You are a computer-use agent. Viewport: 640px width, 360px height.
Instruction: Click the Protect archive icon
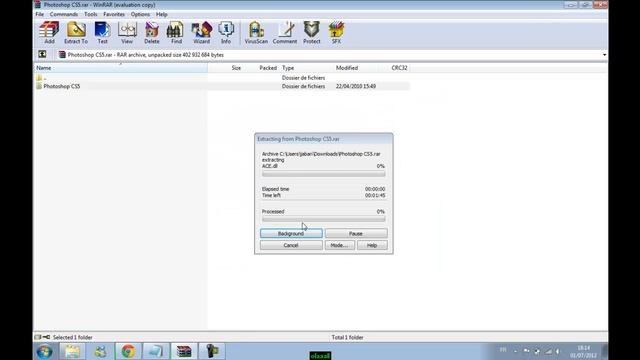(x=311, y=33)
